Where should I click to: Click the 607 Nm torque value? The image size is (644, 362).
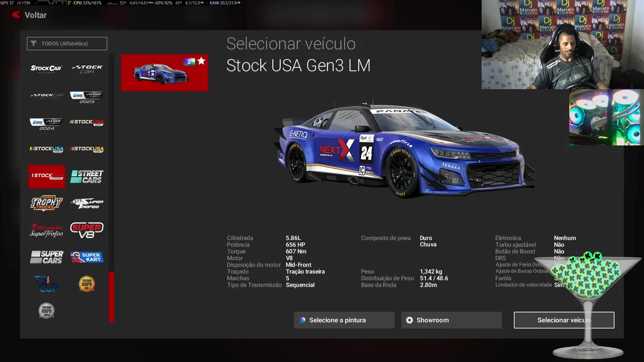pyautogui.click(x=296, y=251)
